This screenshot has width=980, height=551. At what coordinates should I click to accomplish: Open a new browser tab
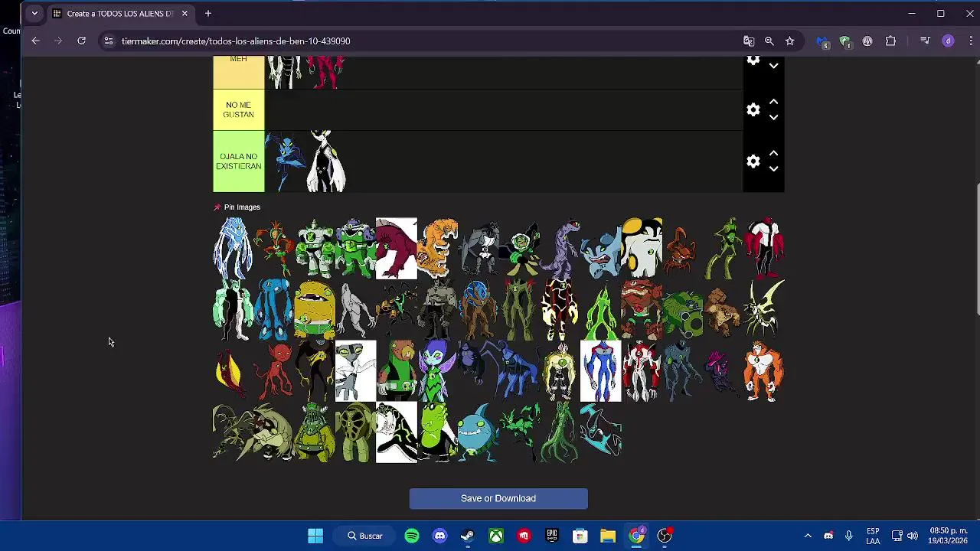207,13
